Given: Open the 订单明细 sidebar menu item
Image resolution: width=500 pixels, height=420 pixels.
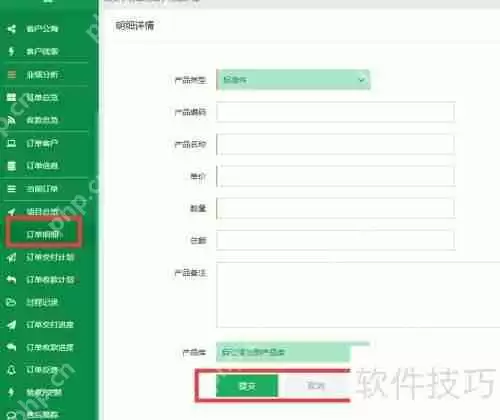Looking at the screenshot, I should [x=44, y=235].
